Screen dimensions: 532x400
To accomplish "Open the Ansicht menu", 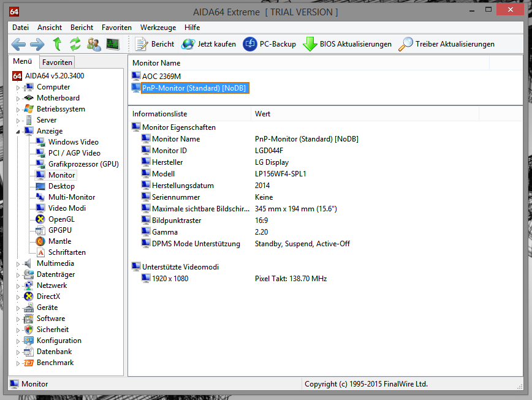I will click(50, 28).
